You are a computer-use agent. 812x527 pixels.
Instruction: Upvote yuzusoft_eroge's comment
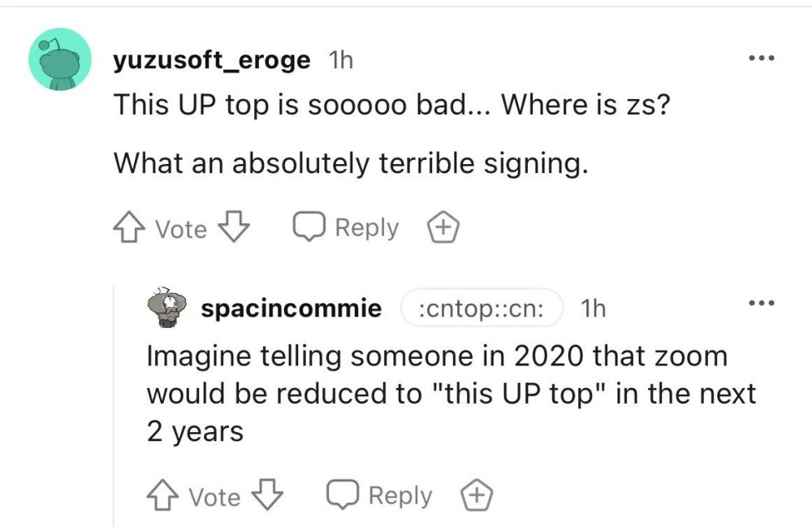[129, 228]
